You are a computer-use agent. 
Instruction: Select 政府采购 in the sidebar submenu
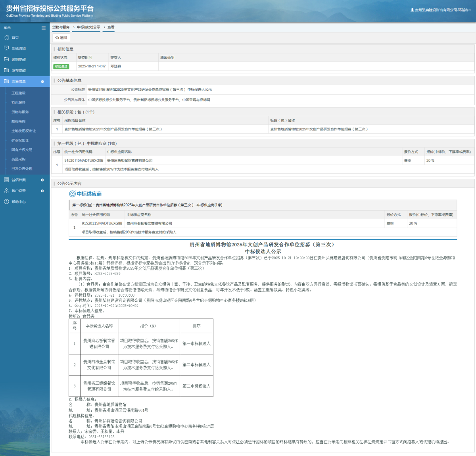point(18,121)
